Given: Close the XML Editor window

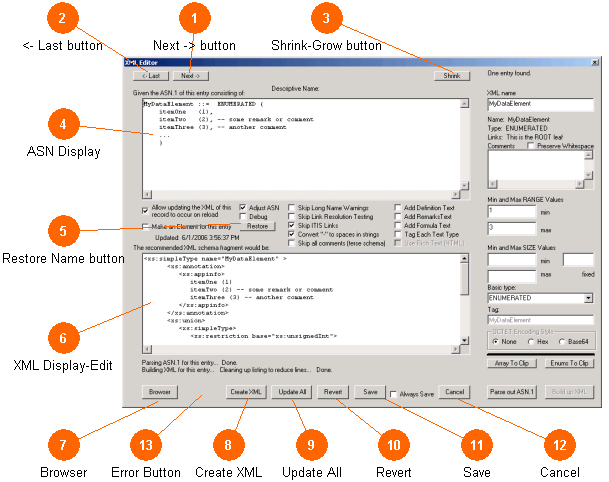Looking at the screenshot, I should click(x=595, y=62).
